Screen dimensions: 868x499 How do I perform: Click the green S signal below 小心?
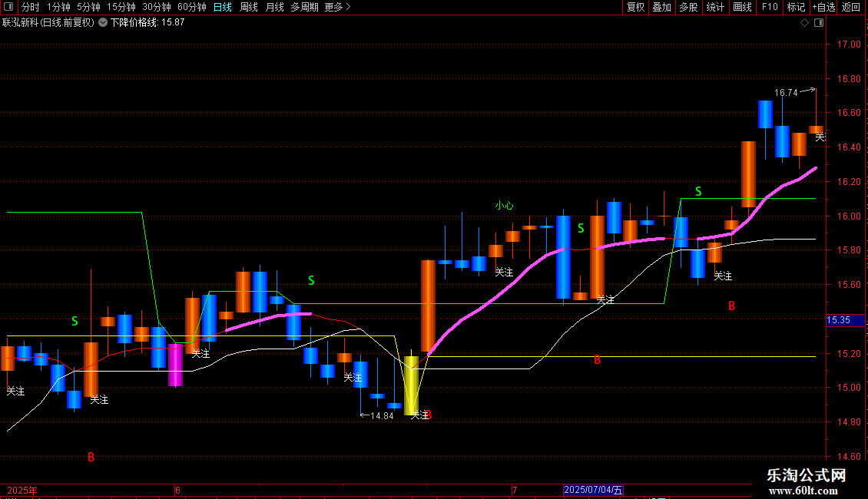click(581, 228)
